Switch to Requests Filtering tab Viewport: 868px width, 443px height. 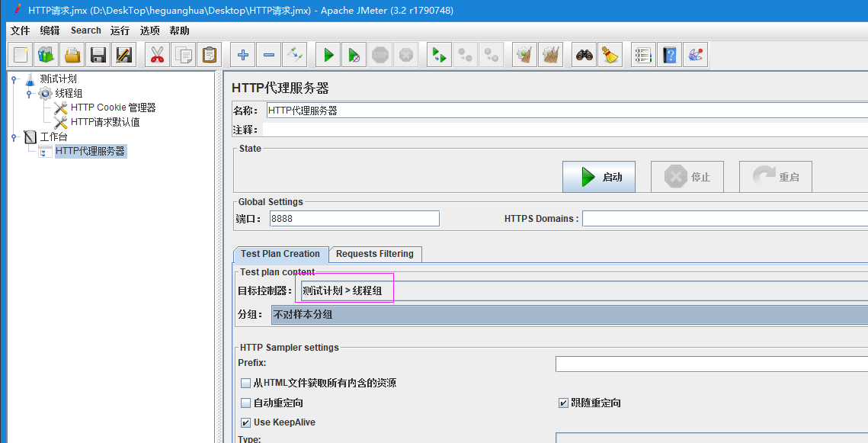coord(375,254)
